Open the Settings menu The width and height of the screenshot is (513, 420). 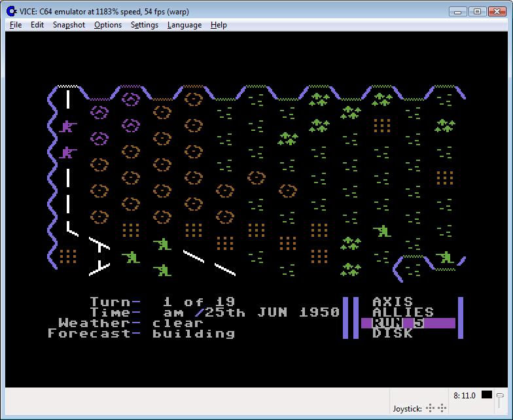[x=144, y=25]
